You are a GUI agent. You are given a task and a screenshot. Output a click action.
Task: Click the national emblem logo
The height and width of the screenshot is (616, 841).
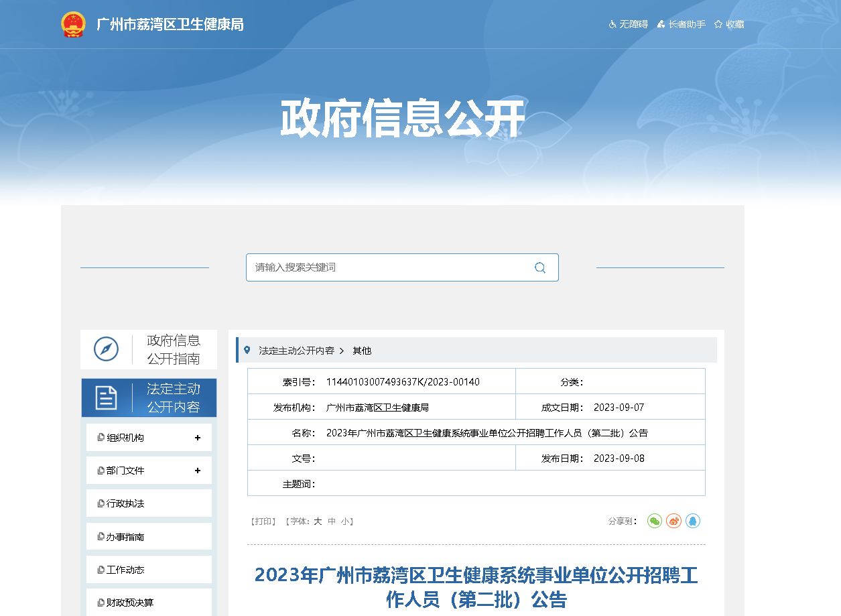73,25
